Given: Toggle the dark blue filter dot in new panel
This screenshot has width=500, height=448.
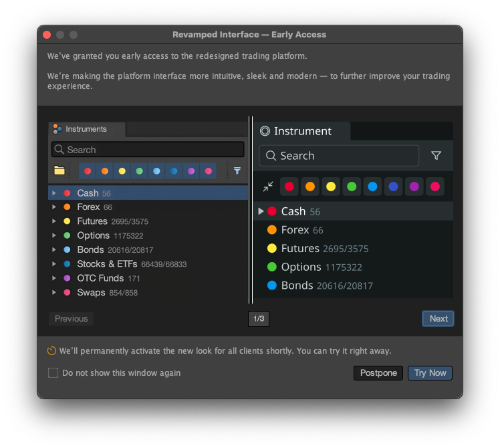Looking at the screenshot, I should 393,187.
